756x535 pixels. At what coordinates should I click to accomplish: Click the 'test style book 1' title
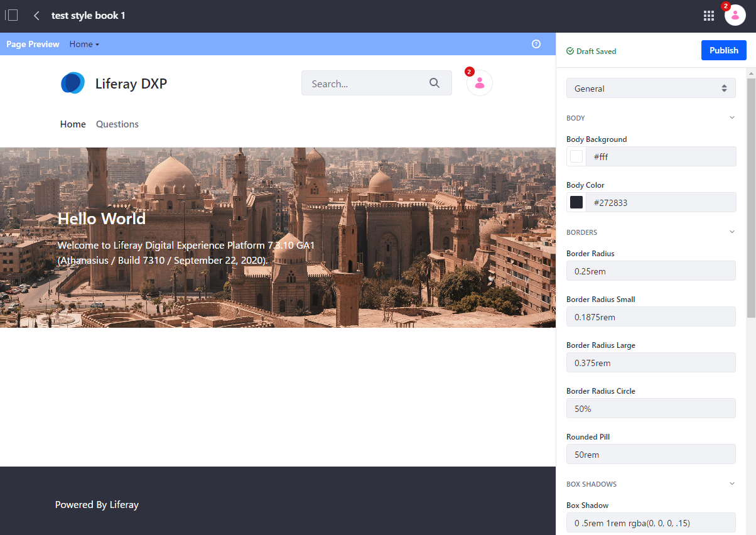point(89,16)
